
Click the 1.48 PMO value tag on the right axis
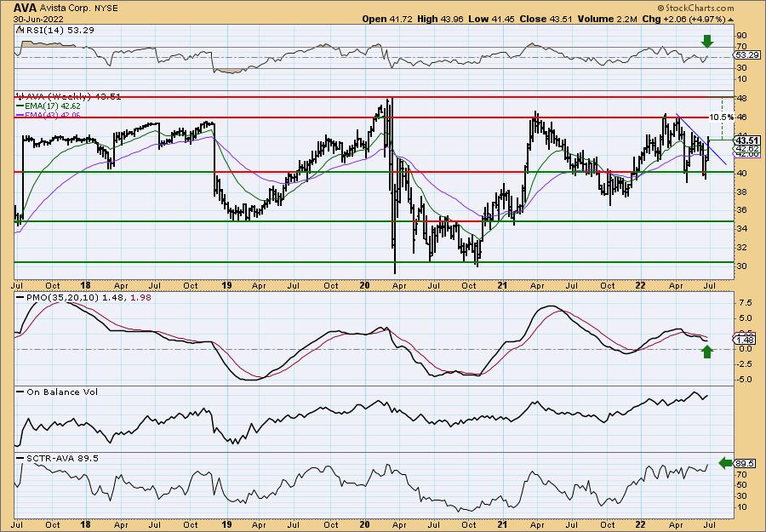(745, 340)
